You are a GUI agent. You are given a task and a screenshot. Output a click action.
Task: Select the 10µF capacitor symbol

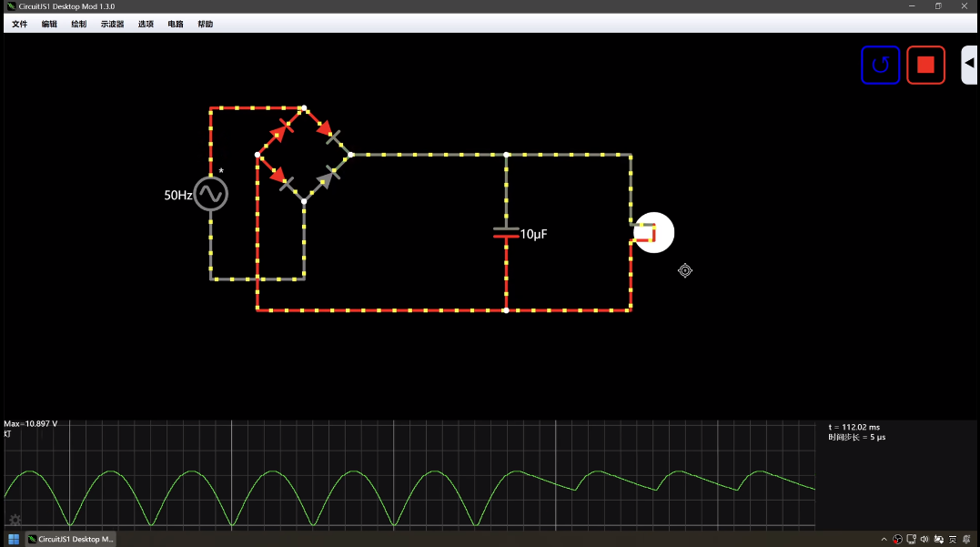click(x=506, y=233)
